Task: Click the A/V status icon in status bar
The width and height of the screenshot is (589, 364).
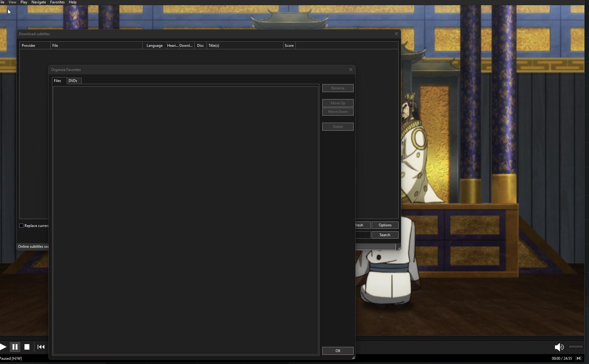Action: (x=579, y=358)
